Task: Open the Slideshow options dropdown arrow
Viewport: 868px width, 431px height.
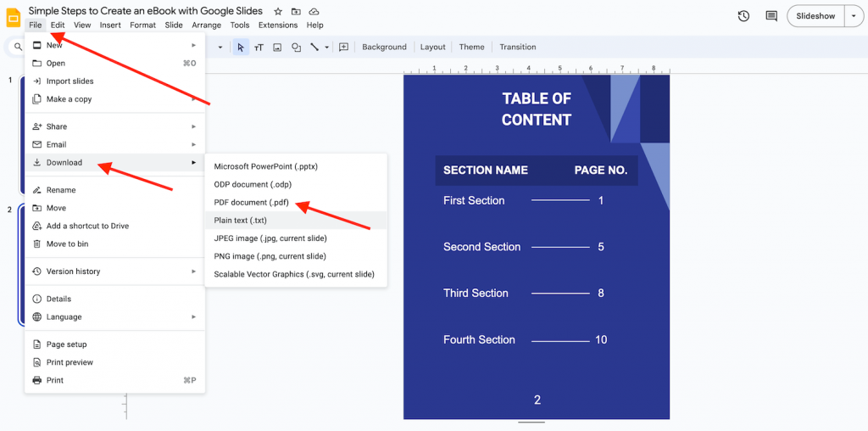Action: click(853, 16)
